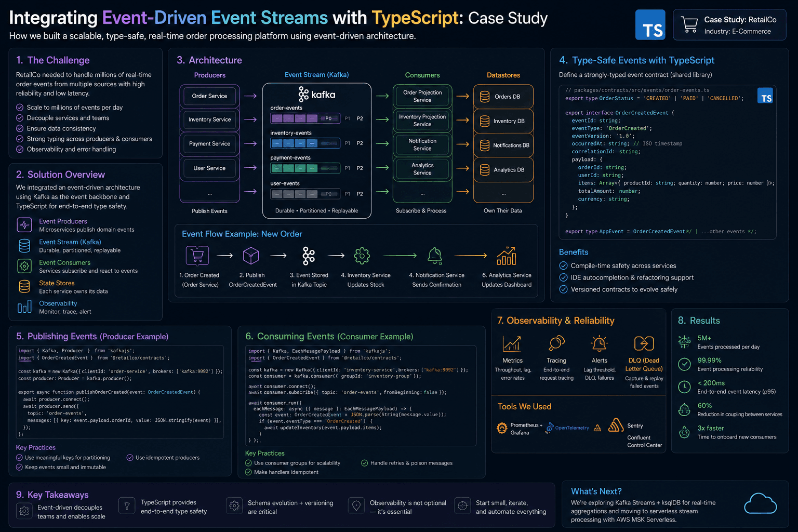The image size is (798, 532).
Task: Click the Inventory Service Updates Stock gear icon
Action: point(362,256)
